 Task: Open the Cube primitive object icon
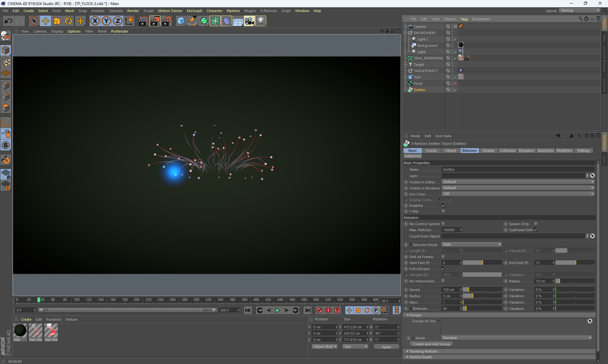[x=181, y=21]
